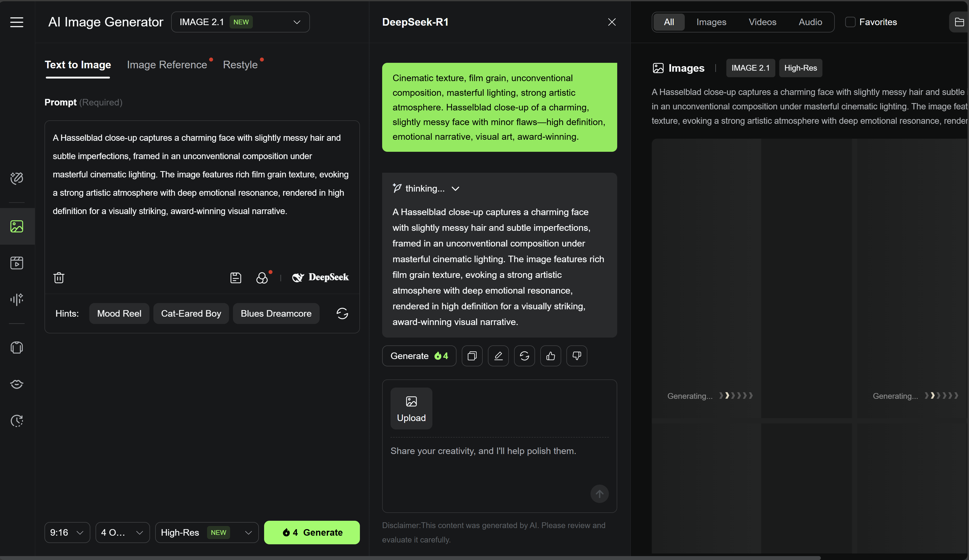Click the save prompt icon
The image size is (969, 560).
(235, 277)
